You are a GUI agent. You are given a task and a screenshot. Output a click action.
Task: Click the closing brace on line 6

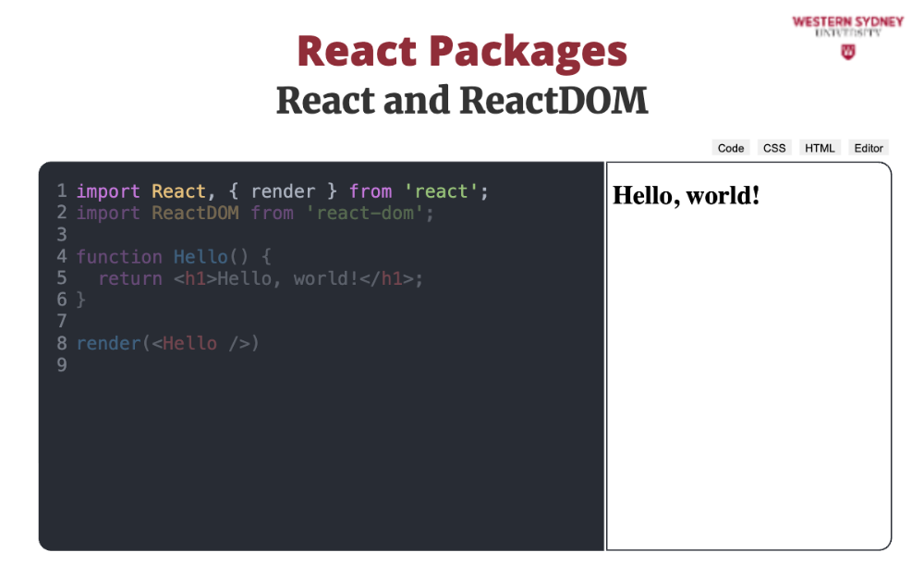(80, 300)
